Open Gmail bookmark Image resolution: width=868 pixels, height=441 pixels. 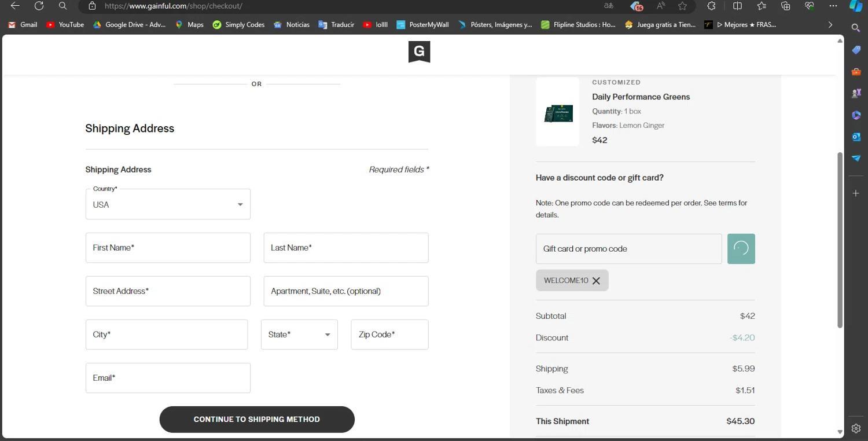(x=23, y=25)
